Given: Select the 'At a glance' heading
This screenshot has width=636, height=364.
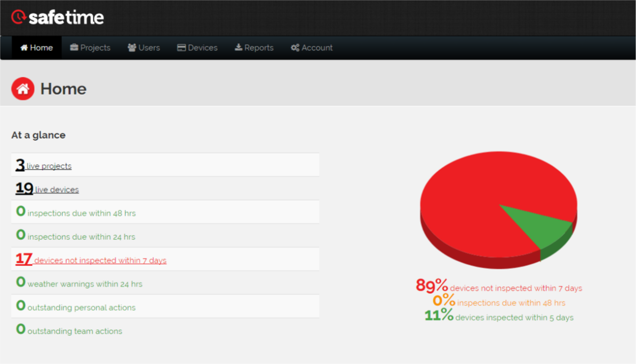Looking at the screenshot, I should tap(38, 135).
